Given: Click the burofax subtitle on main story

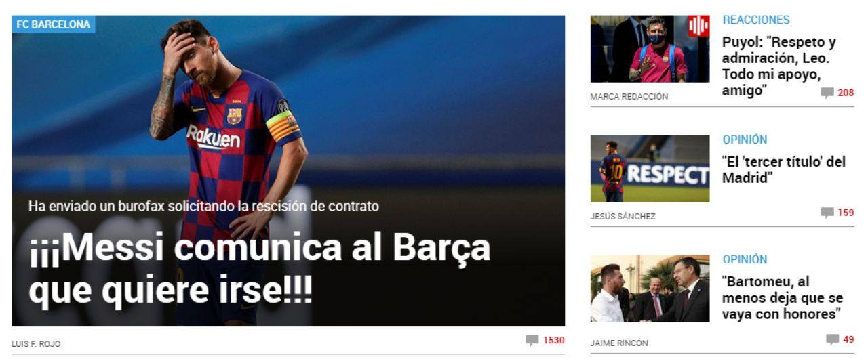Looking at the screenshot, I should point(203,206).
